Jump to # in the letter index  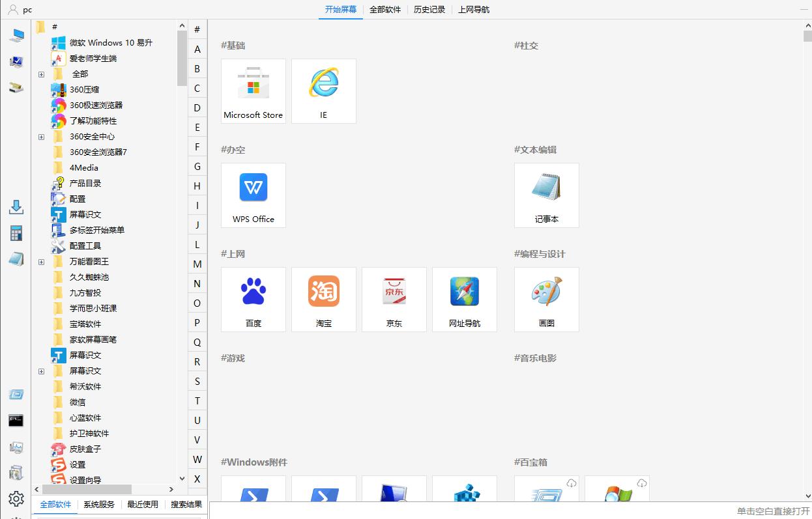197,29
